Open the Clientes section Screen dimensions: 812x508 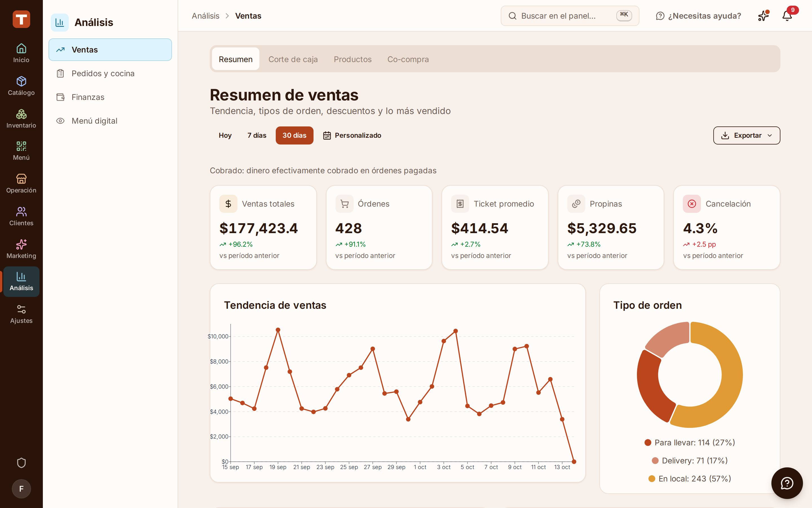[x=21, y=216]
